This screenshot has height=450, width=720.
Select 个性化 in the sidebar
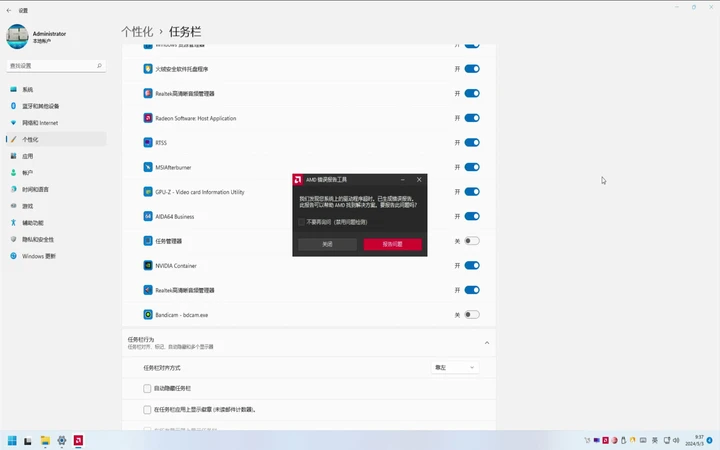coord(56,140)
